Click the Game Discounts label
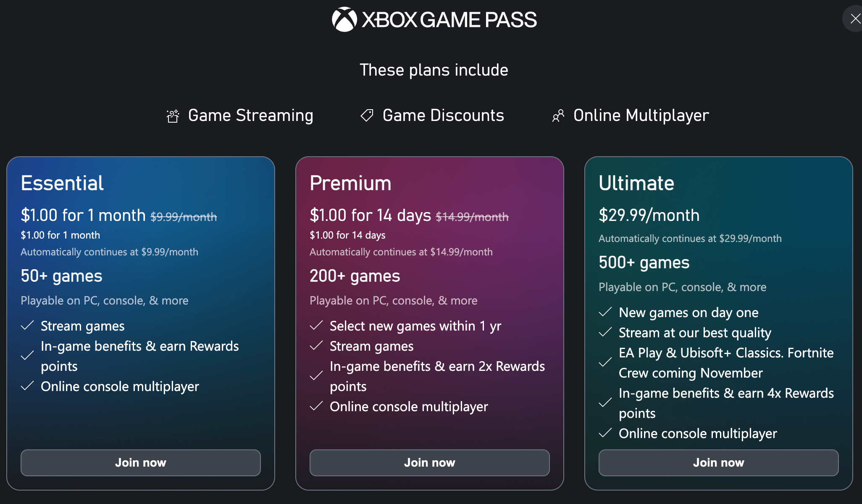This screenshot has width=862, height=504. pos(443,115)
